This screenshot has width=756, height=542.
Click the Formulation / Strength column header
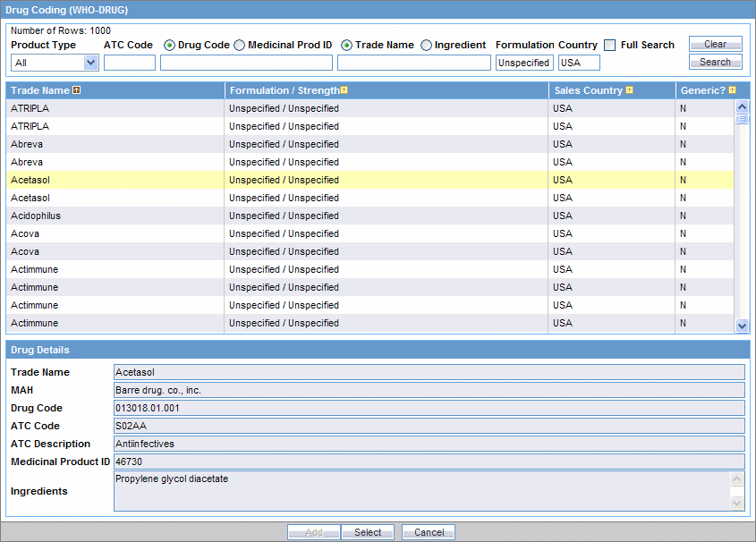pos(386,90)
